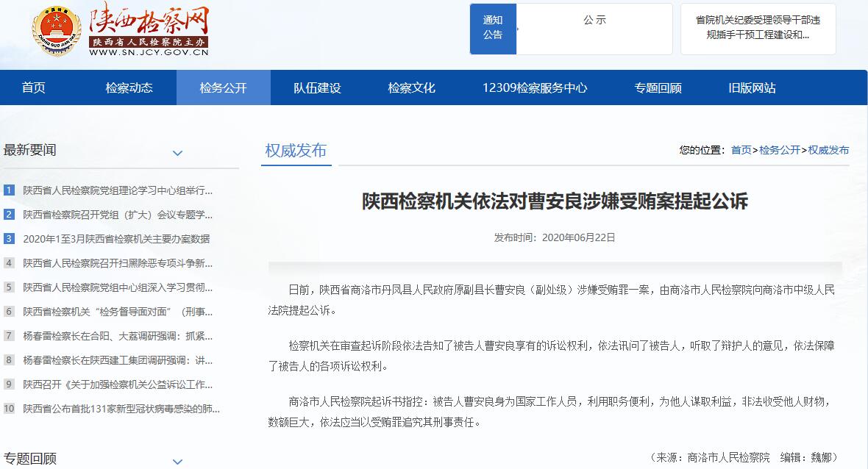
Task: Select the 检务公开 navigation tab
Action: click(224, 88)
